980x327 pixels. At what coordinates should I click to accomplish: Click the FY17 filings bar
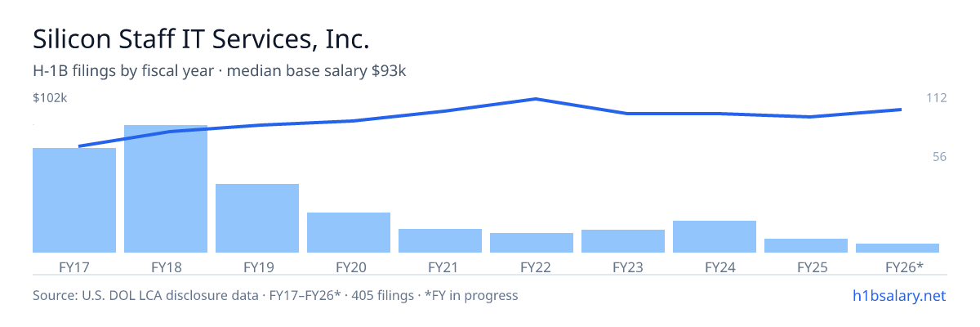[x=74, y=200]
